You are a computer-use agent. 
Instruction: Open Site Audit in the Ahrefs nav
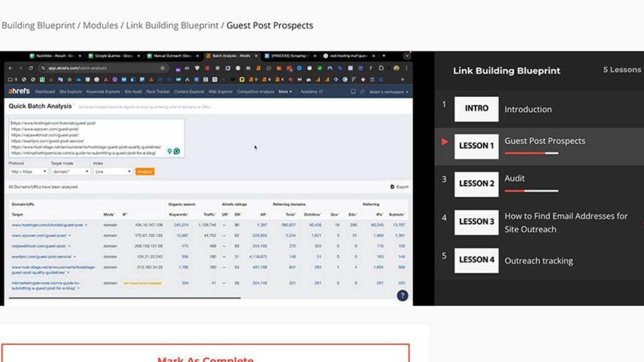[x=133, y=92]
